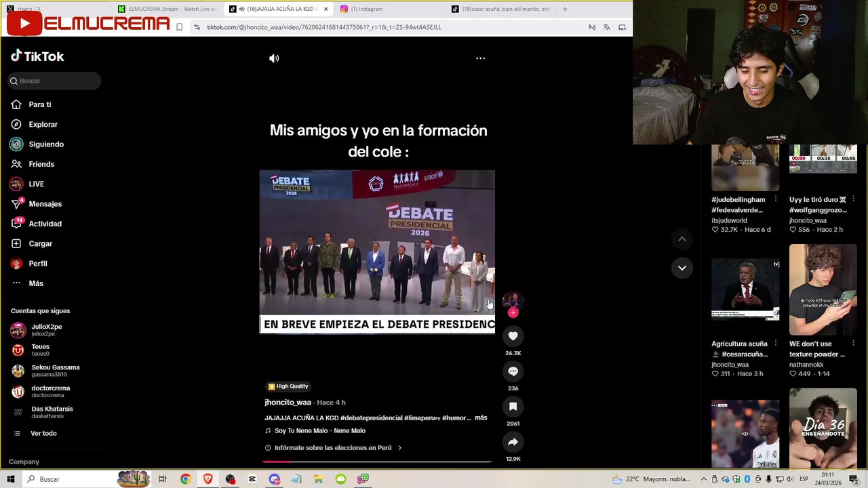Switch to the Instagram browser tab
The width and height of the screenshot is (868, 488).
(390, 9)
